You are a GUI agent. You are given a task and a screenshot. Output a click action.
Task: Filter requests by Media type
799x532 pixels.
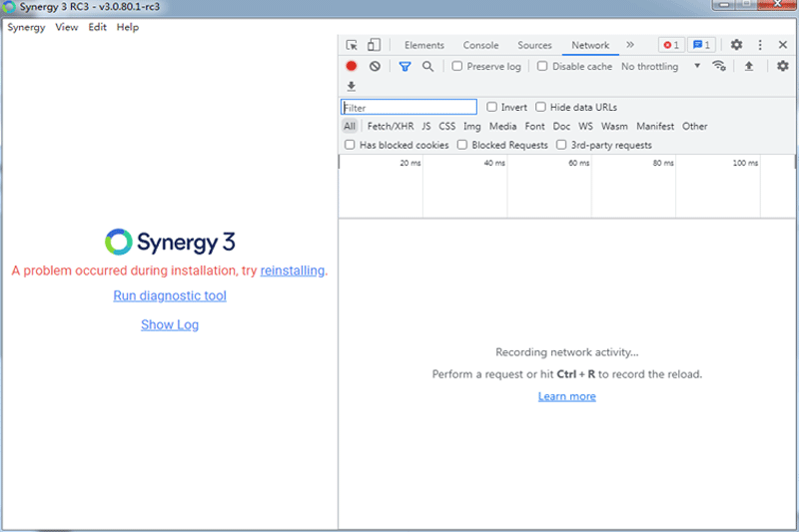coord(502,126)
